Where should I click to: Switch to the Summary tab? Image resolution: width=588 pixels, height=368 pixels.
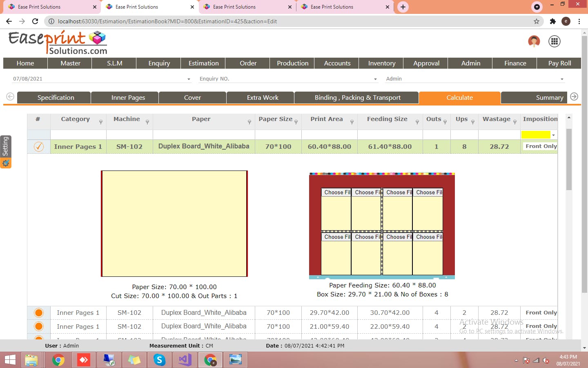click(534, 98)
